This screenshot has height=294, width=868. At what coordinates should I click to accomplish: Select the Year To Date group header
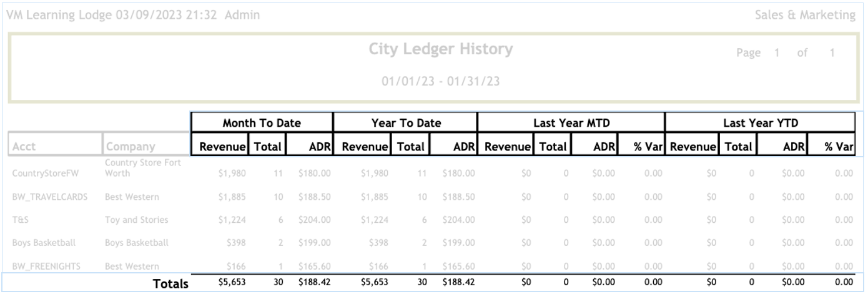tap(405, 124)
